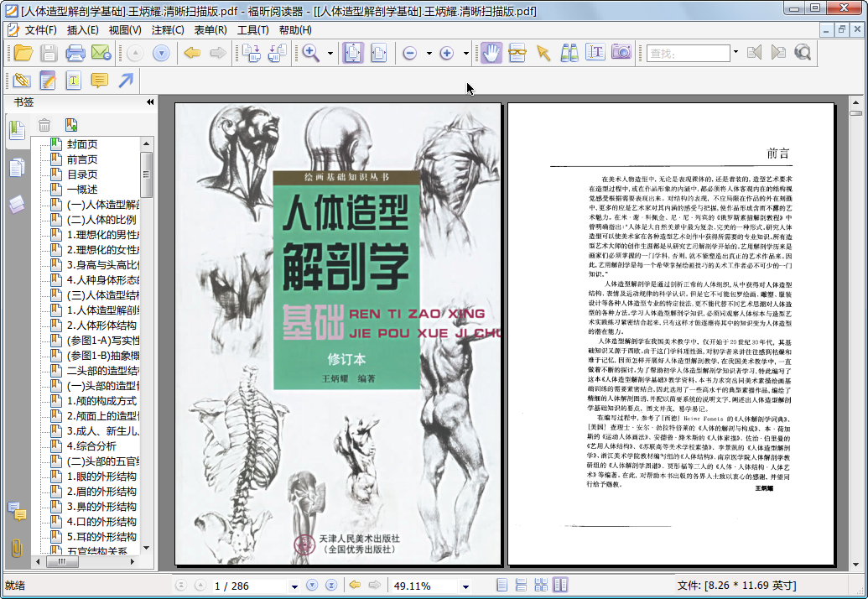This screenshot has width=868, height=599.
Task: Open zoom out dropdown arrow
Action: click(x=429, y=54)
